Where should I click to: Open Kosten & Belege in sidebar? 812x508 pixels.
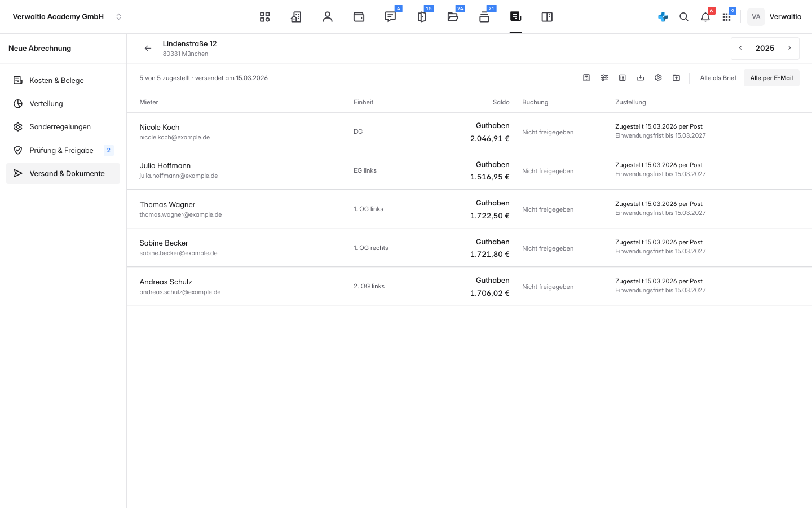tap(63, 81)
